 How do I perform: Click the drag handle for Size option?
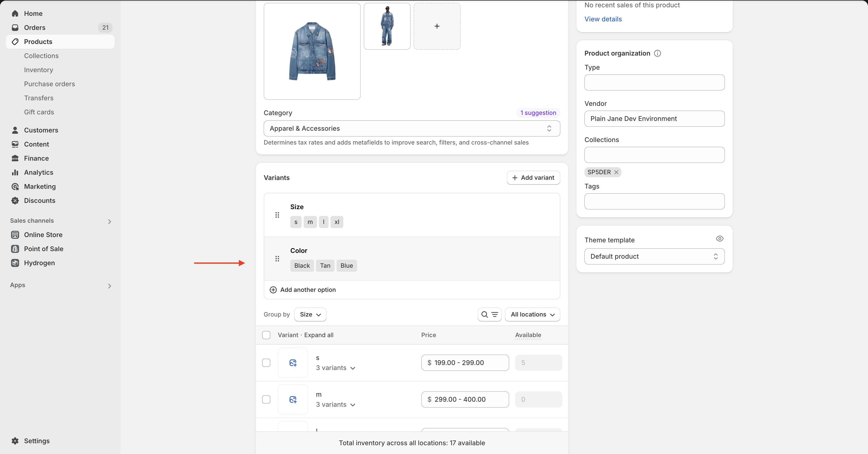[277, 215]
